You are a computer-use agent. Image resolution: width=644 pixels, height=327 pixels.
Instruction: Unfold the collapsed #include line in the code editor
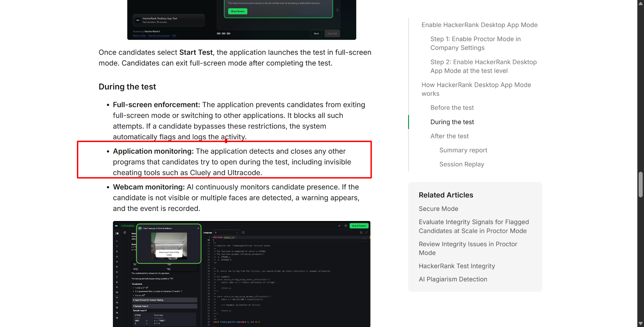[212, 237]
